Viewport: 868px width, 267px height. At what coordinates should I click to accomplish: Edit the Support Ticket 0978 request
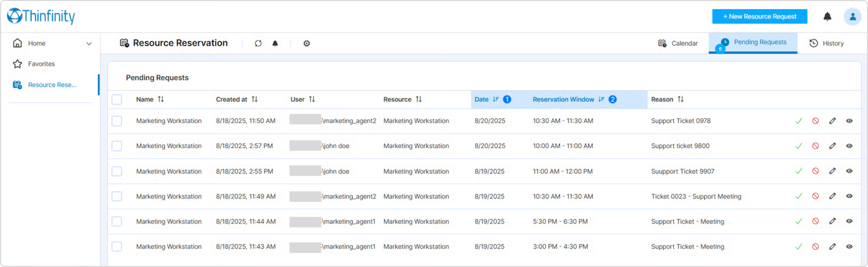click(833, 121)
